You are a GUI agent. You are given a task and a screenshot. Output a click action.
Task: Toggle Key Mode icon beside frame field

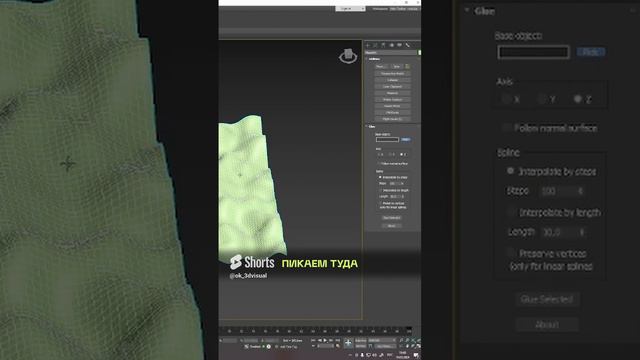(x=313, y=346)
